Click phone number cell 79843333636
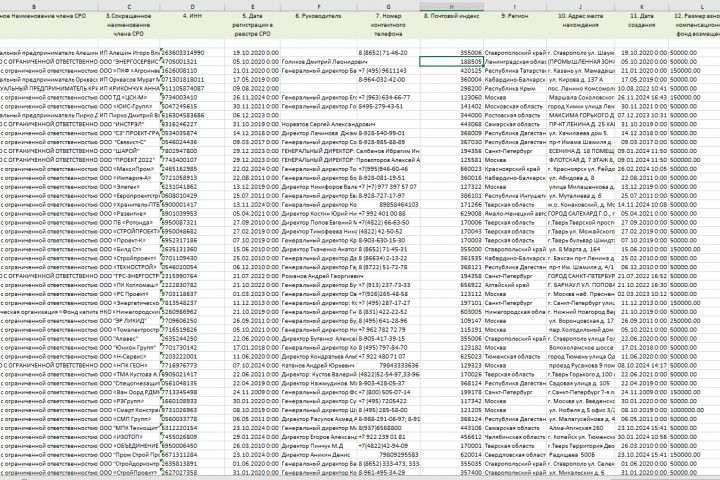This screenshot has height=480, width=720. [x=388, y=366]
